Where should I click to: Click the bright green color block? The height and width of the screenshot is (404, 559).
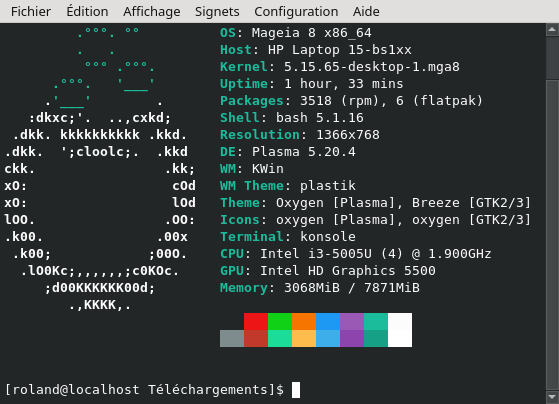point(280,322)
